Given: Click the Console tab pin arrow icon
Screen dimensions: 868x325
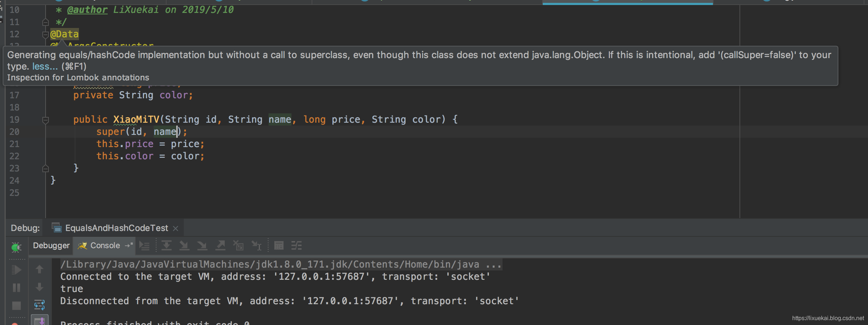Looking at the screenshot, I should 129,245.
